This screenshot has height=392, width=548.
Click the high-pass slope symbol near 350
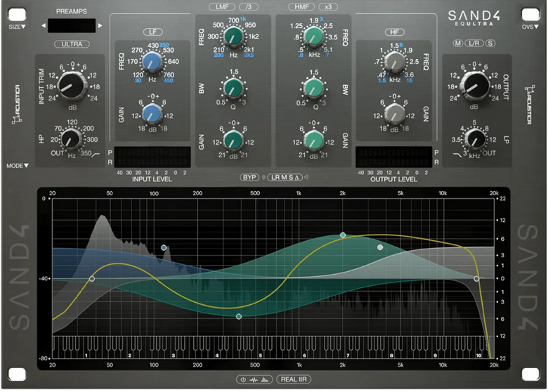(x=96, y=154)
